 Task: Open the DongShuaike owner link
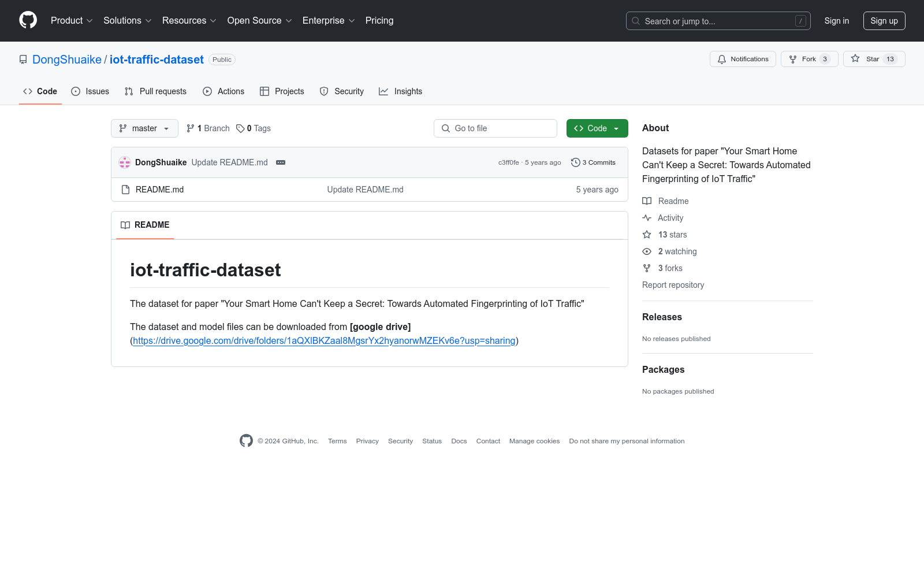[67, 60]
